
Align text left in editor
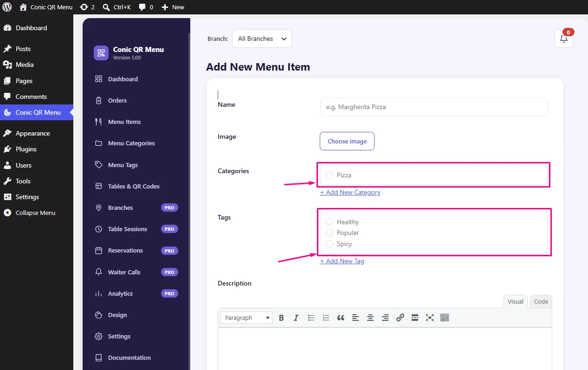(355, 318)
